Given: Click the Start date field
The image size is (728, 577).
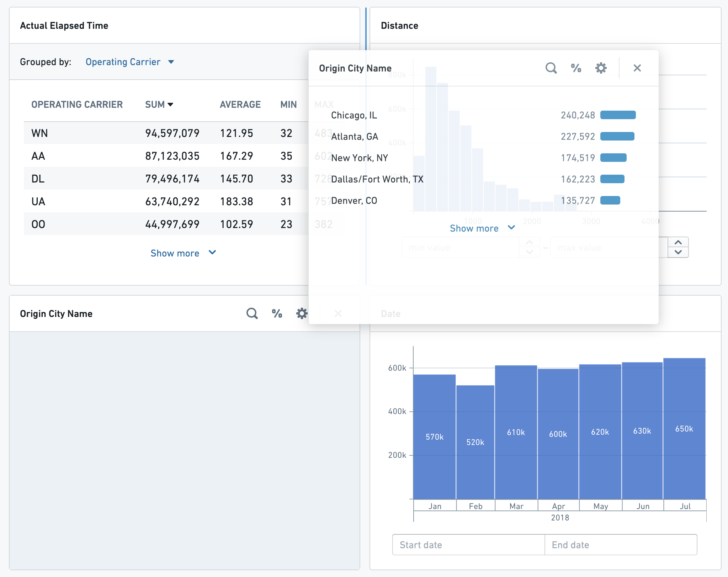Looking at the screenshot, I should pyautogui.click(x=468, y=545).
